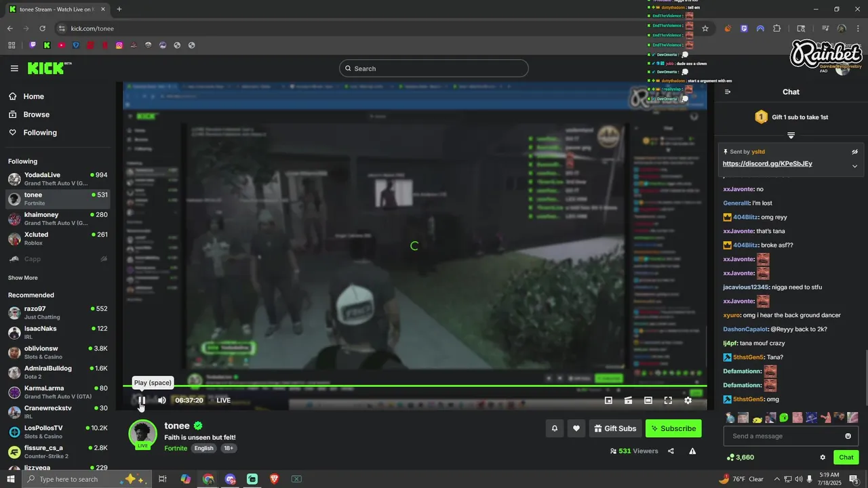Expand Following list with Show More
The image size is (868, 488).
(x=23, y=278)
